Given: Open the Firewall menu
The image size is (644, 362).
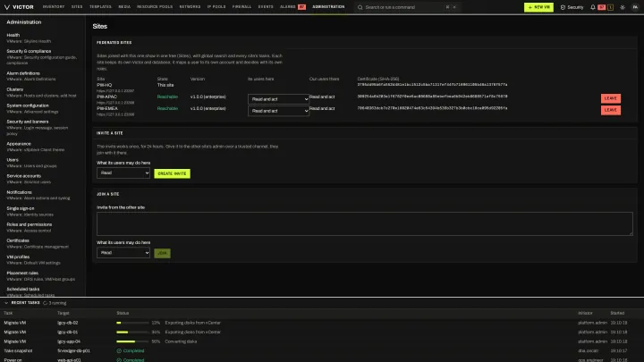Looking at the screenshot, I should pyautogui.click(x=241, y=7).
